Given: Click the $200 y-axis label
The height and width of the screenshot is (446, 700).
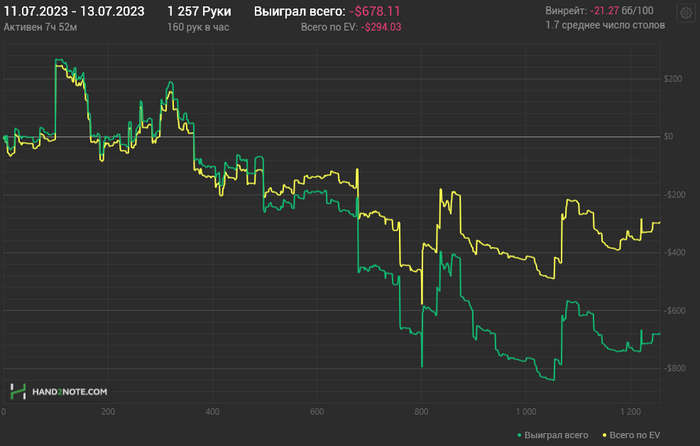Looking at the screenshot, I should tap(673, 79).
